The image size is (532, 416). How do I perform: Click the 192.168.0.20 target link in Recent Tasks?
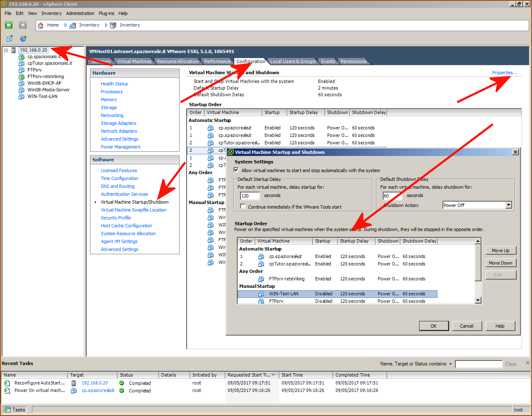(95, 383)
